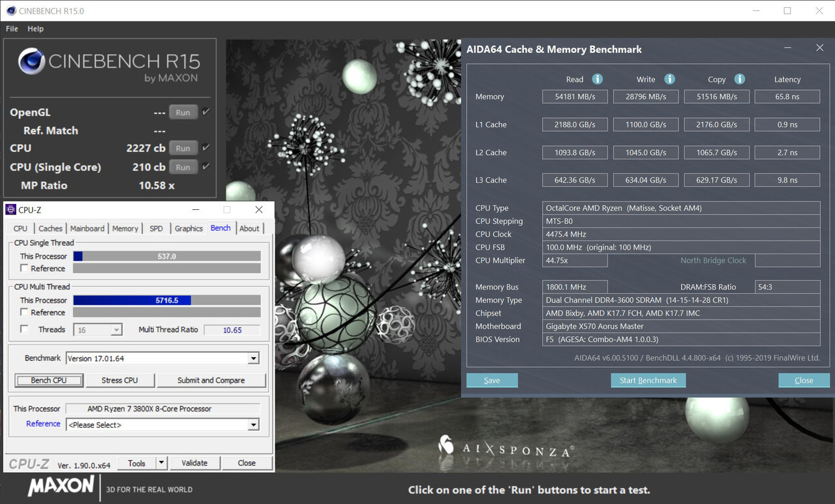Image resolution: width=835 pixels, height=504 pixels.
Task: Switch to the Graphics tab in CPU-Z
Action: (189, 228)
